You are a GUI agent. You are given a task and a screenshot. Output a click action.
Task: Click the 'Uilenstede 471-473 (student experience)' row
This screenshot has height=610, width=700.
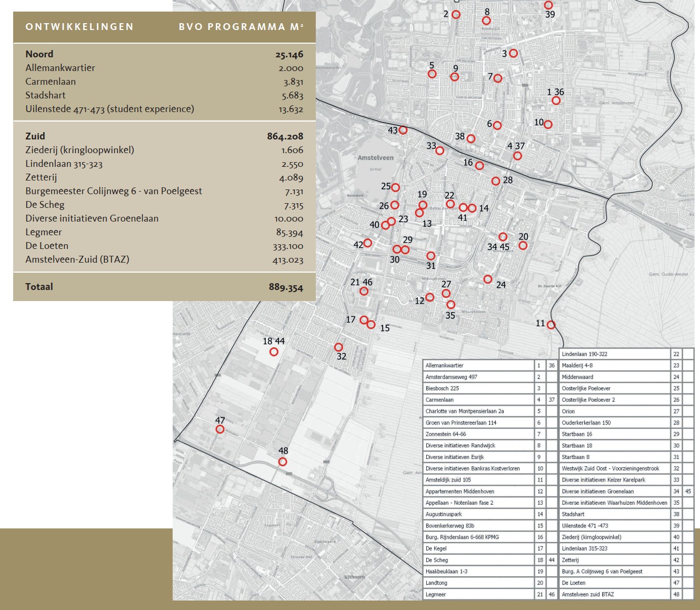point(164,109)
